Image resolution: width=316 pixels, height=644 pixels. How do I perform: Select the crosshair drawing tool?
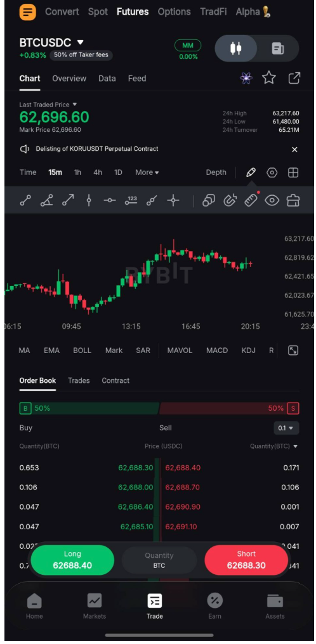173,200
